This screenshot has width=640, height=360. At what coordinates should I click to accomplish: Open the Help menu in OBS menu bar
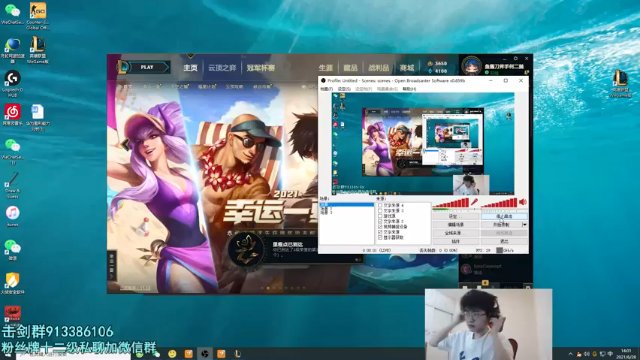pyautogui.click(x=409, y=89)
